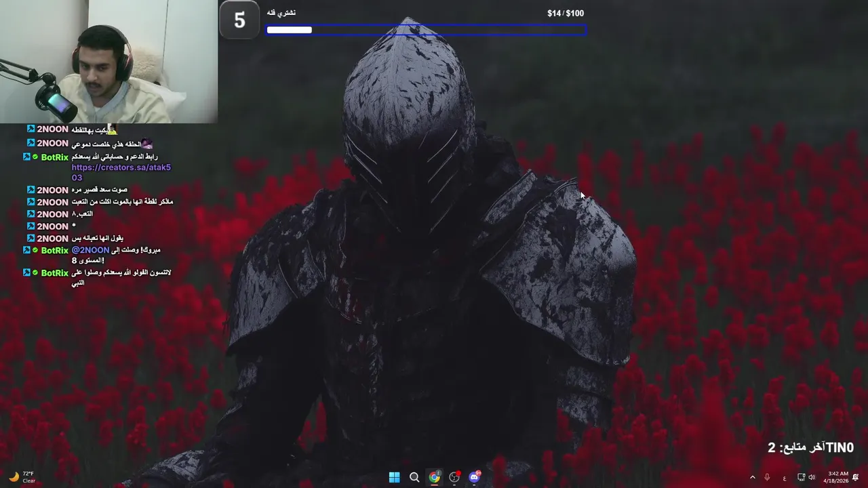Open the Windows Start menu
Screen dimensions: 868x488
(x=394, y=477)
